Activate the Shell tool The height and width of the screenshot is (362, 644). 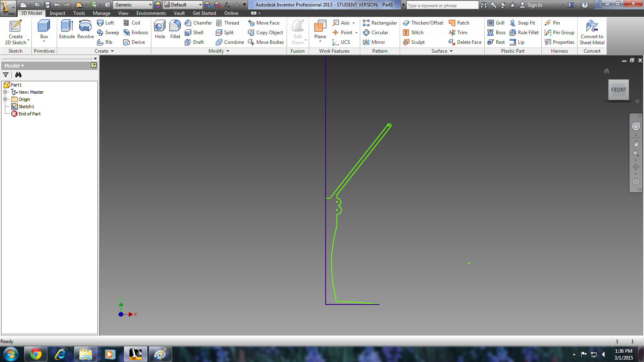[x=194, y=33]
